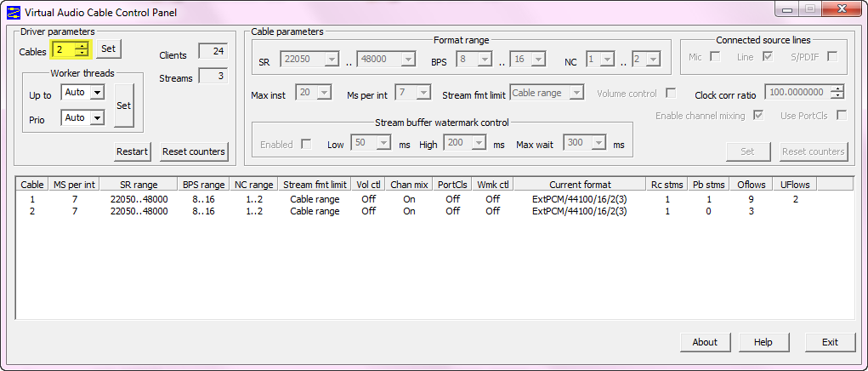The height and width of the screenshot is (371, 868).
Task: Open the watermark Low ms dropdown
Action: pos(385,143)
